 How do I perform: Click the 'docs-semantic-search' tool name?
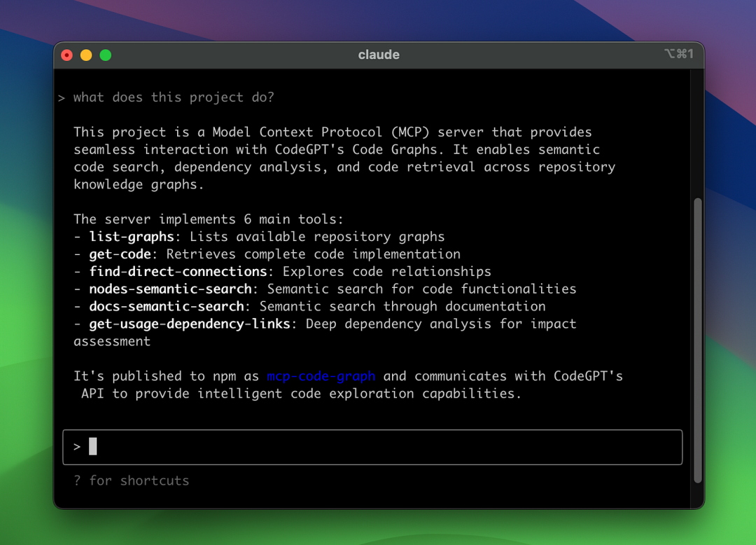pyautogui.click(x=167, y=306)
